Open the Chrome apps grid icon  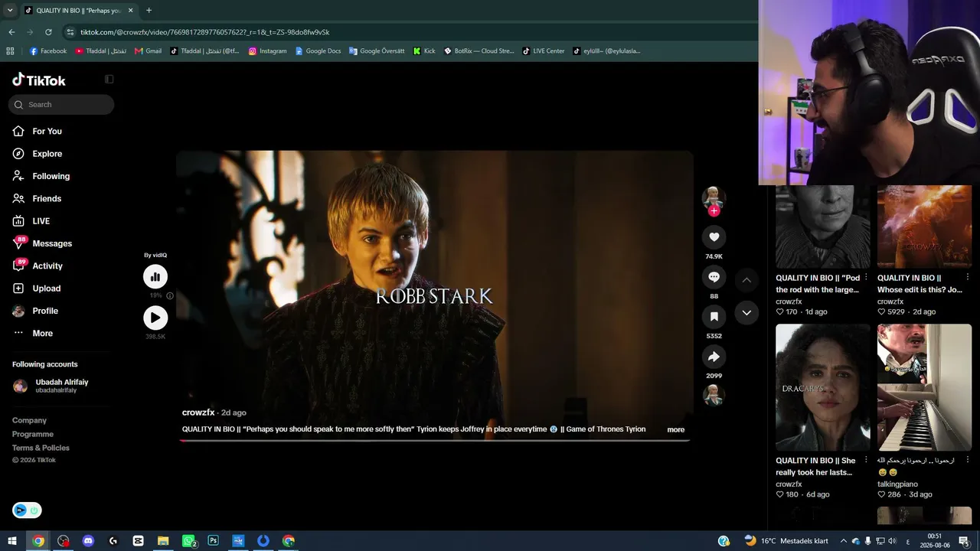pyautogui.click(x=10, y=51)
